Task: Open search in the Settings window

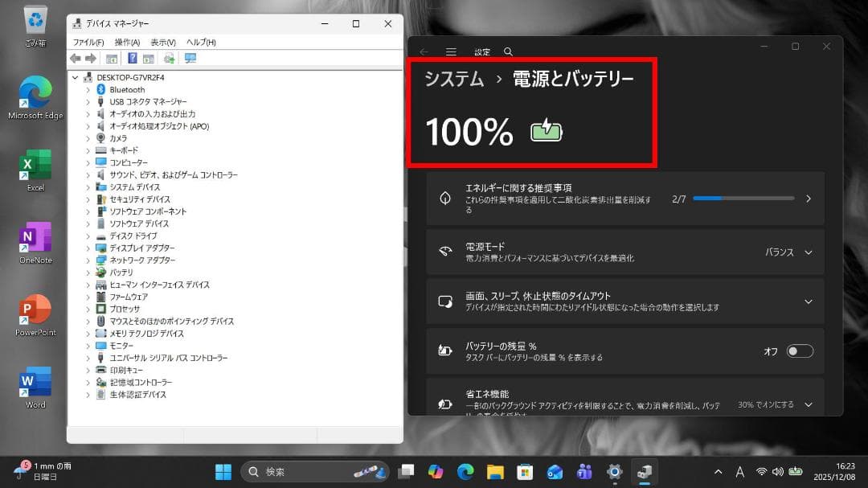Action: click(x=510, y=50)
